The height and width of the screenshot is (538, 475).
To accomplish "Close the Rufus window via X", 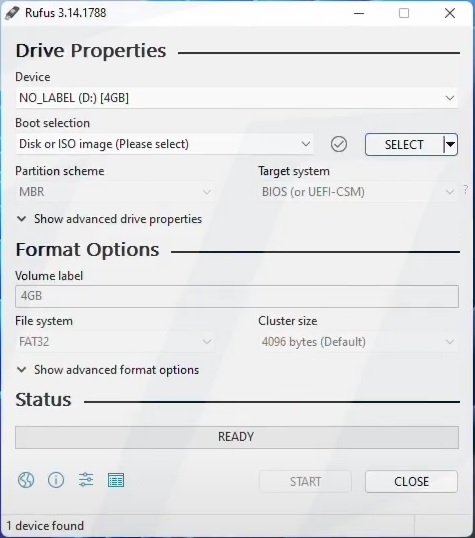I will [x=450, y=13].
